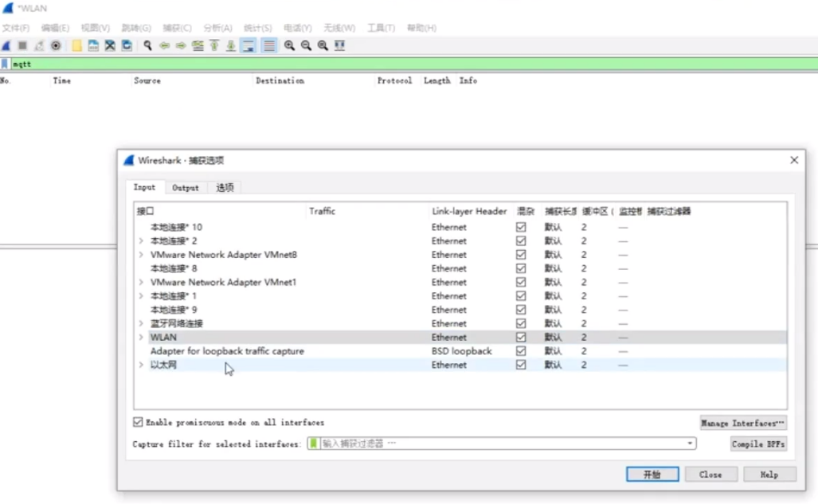Expand the 本地连接* 1 interface row

(141, 296)
